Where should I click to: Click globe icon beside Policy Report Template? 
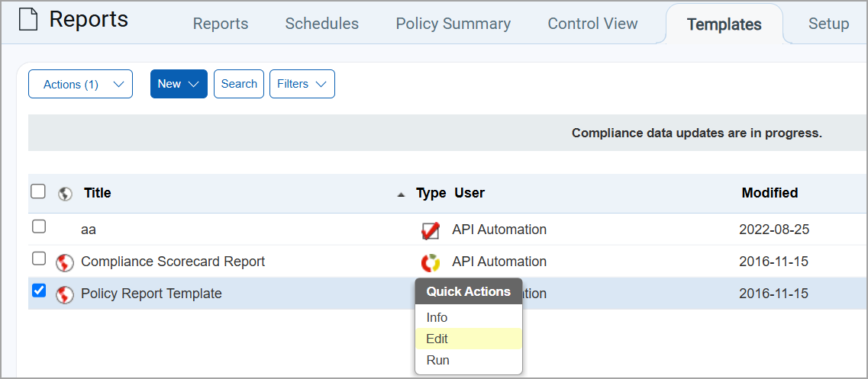click(x=66, y=295)
